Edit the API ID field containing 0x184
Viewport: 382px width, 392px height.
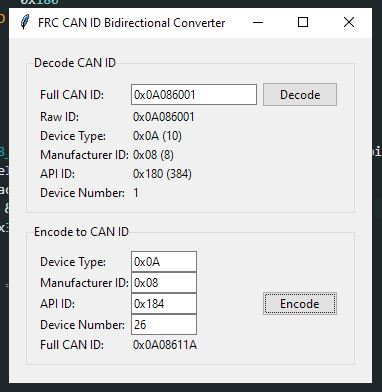tap(164, 304)
